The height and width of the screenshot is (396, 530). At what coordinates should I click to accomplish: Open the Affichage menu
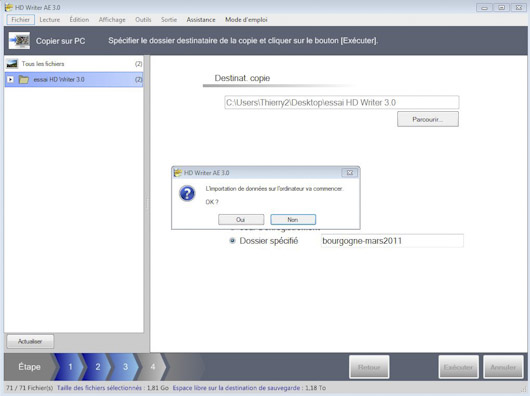click(x=112, y=20)
